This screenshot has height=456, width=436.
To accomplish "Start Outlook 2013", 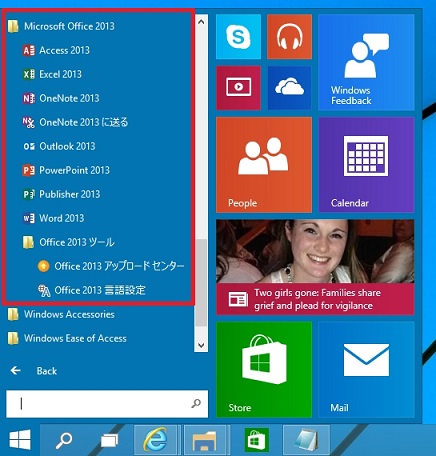I will [59, 146].
